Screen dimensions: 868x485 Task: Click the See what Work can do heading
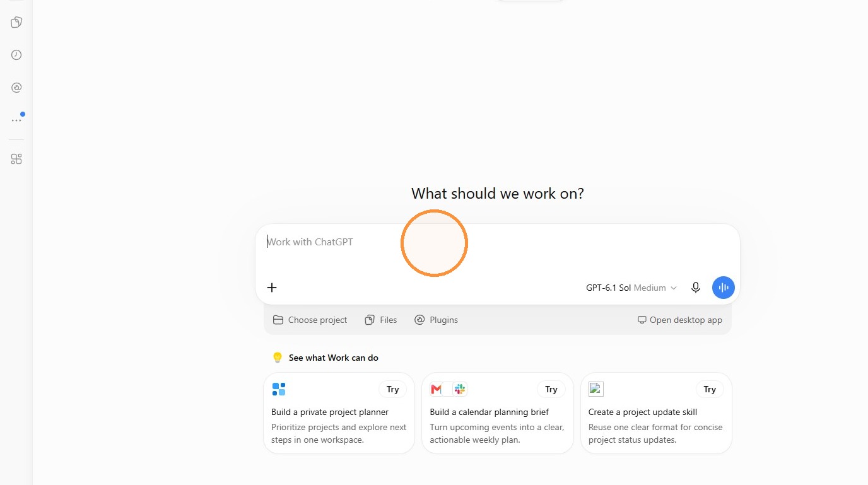coord(334,358)
